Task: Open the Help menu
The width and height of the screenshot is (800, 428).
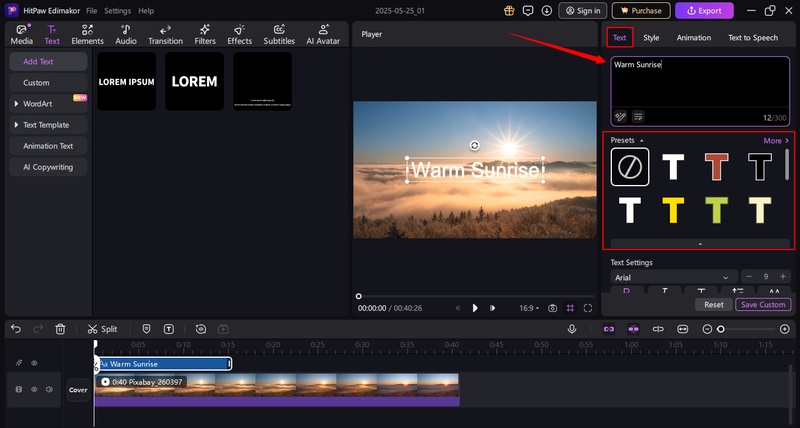Action: [x=146, y=11]
